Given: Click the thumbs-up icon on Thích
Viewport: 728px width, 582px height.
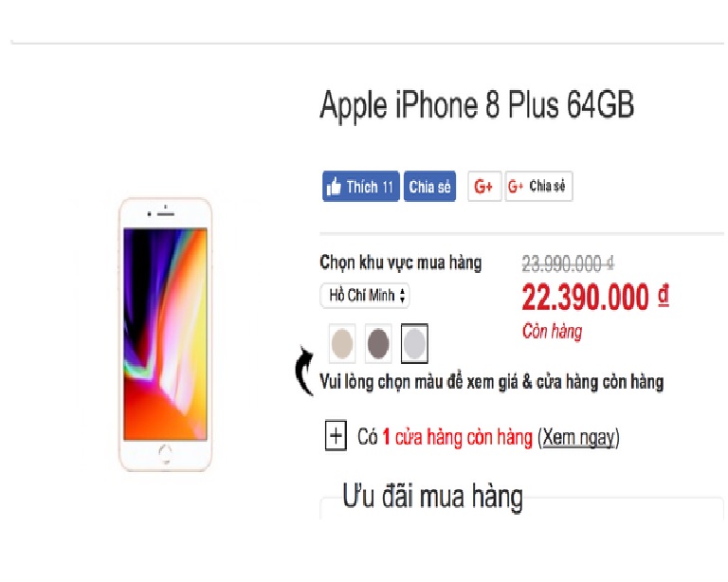Looking at the screenshot, I should pyautogui.click(x=334, y=187).
